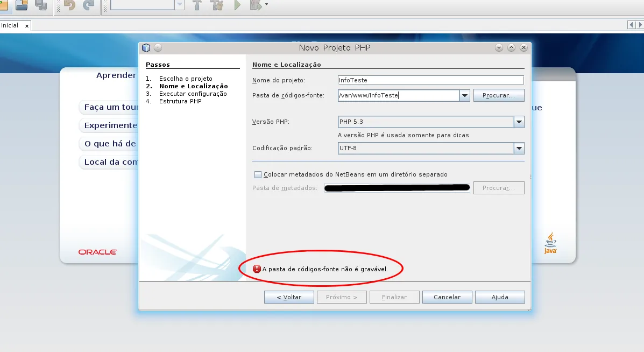Click the Build Project hammer icon

(x=197, y=5)
